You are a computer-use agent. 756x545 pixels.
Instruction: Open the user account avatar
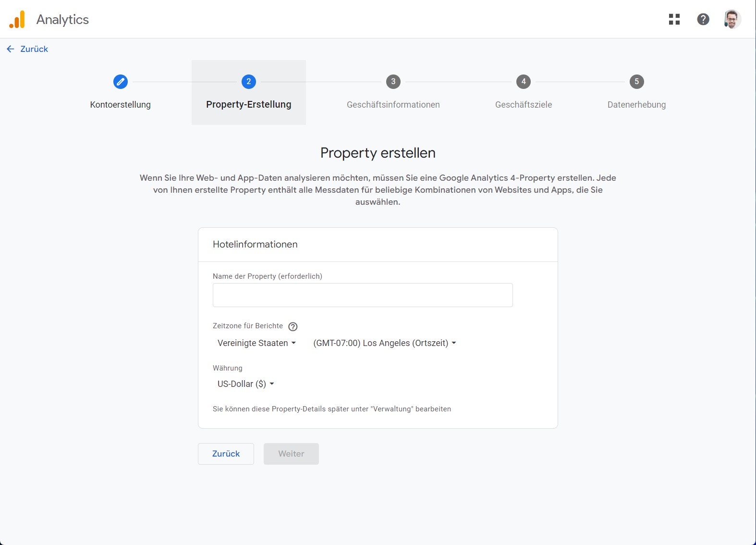coord(732,19)
